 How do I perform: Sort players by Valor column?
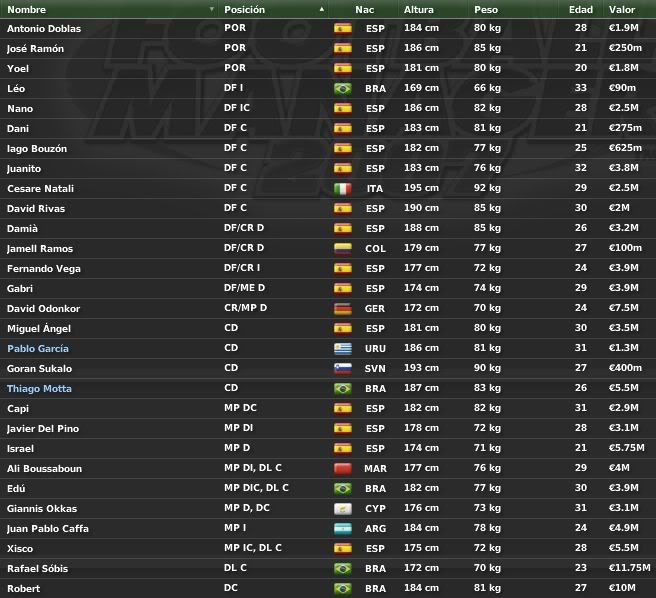[622, 9]
